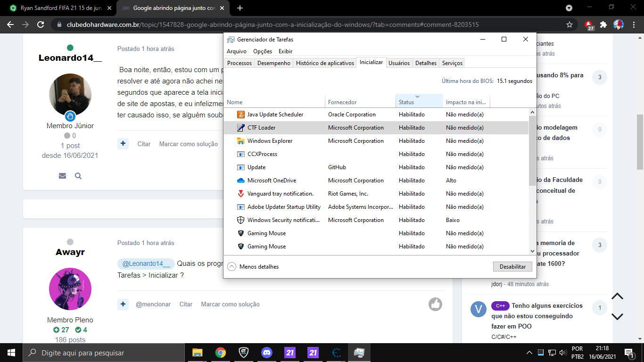The image size is (644, 362).
Task: Click Oracle Corporation vendor cell
Action: pyautogui.click(x=352, y=115)
